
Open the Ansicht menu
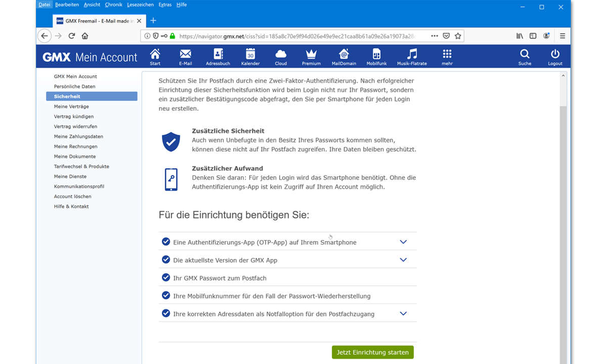(x=91, y=5)
